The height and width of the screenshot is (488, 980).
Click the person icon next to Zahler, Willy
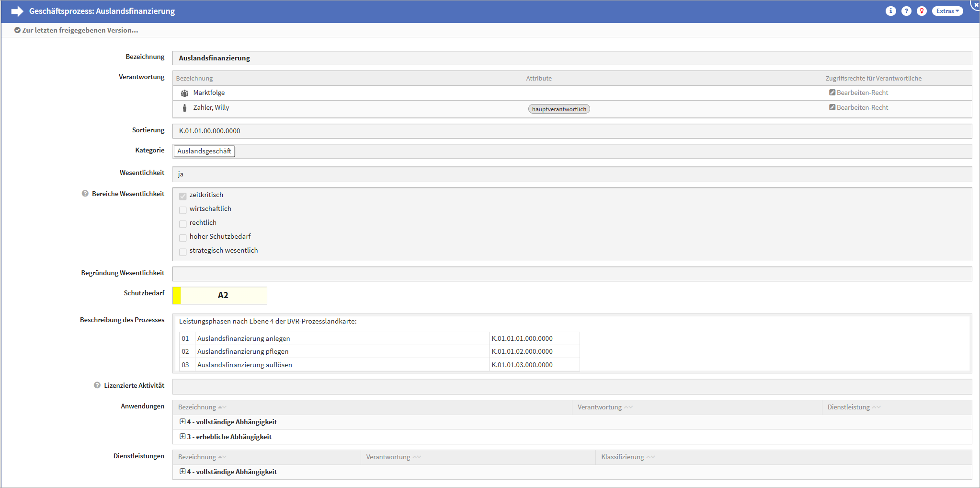point(184,108)
